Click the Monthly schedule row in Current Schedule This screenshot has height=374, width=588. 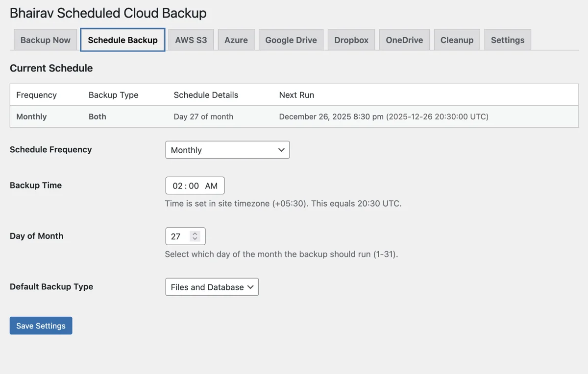coord(196,117)
